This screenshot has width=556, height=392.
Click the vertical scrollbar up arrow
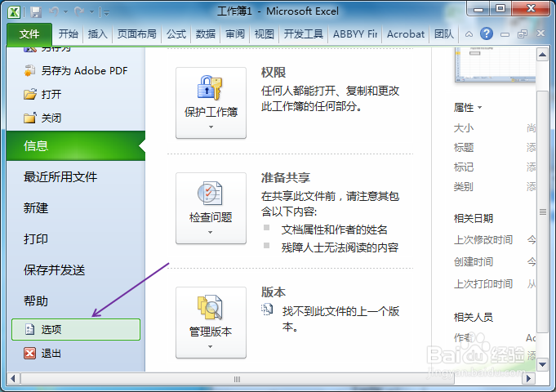(542, 55)
